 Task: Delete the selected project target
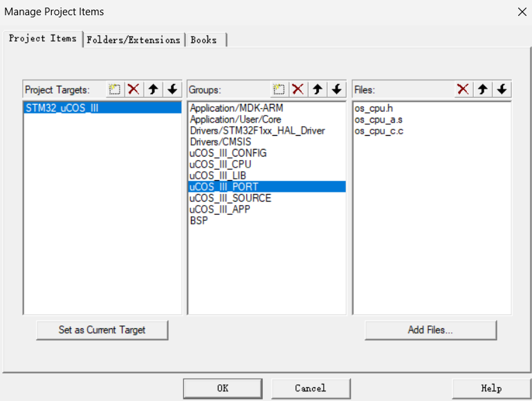pos(134,89)
